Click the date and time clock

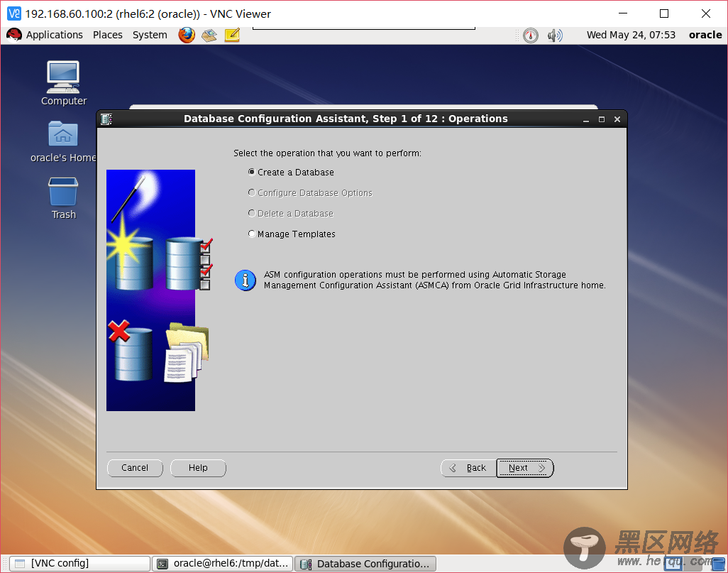pos(631,35)
